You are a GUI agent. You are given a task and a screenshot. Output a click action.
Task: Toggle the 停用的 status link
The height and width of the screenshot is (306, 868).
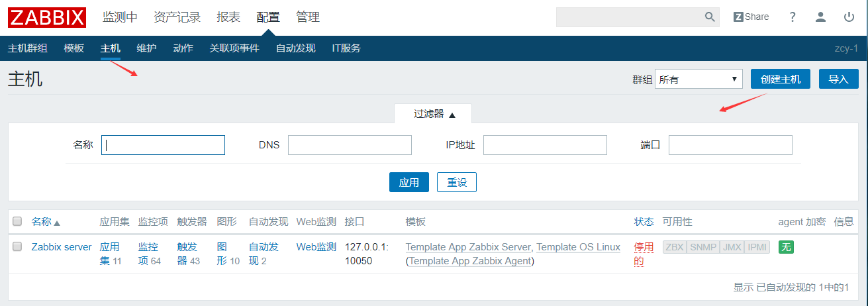(644, 254)
